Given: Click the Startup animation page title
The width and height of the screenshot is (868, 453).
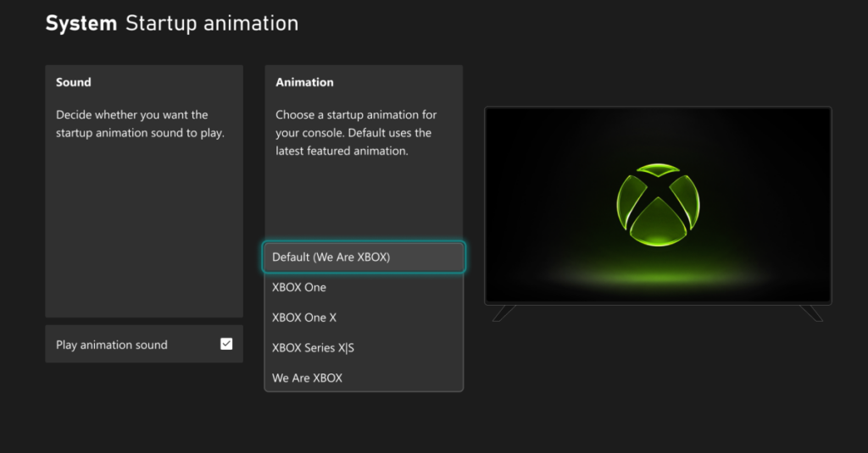Looking at the screenshot, I should point(212,23).
